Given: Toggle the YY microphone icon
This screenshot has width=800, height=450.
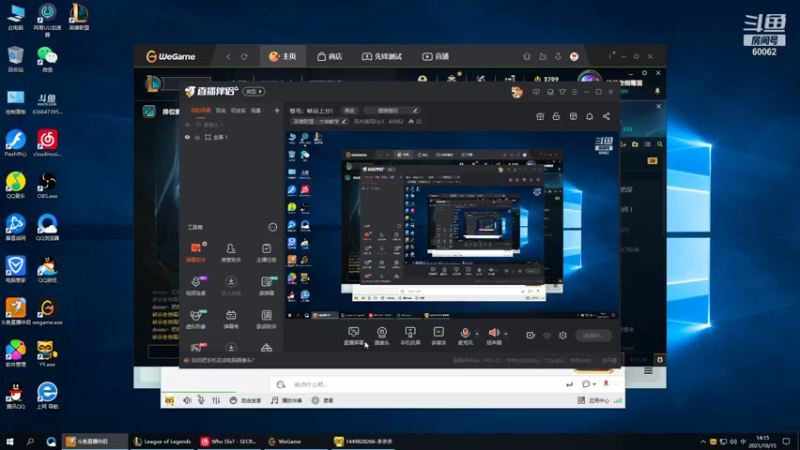Looking at the screenshot, I should click(x=201, y=401).
